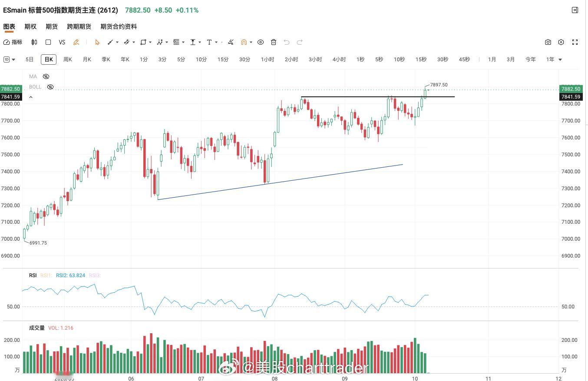Toggle MA indicator visibility eye
Image resolution: width=588 pixels, height=381 pixels.
pyautogui.click(x=46, y=76)
